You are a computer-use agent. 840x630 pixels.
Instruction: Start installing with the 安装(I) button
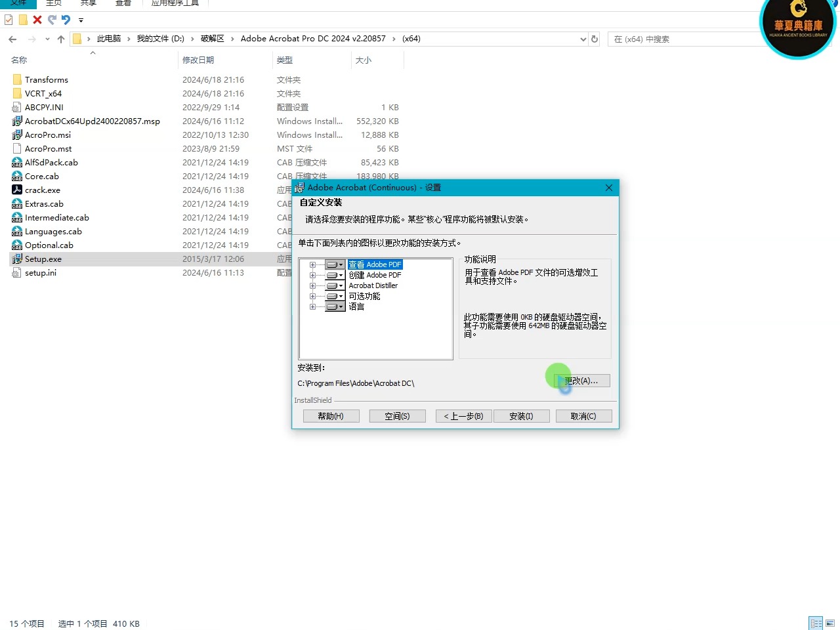tap(521, 416)
